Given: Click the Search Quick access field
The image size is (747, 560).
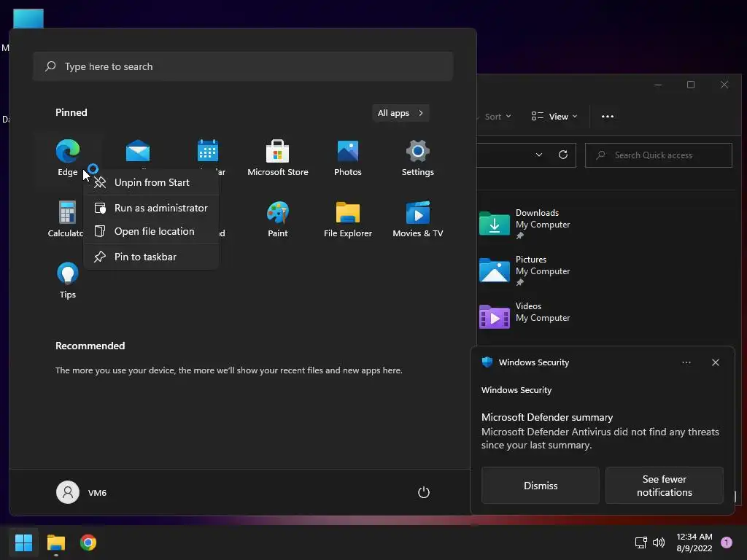Looking at the screenshot, I should click(659, 155).
